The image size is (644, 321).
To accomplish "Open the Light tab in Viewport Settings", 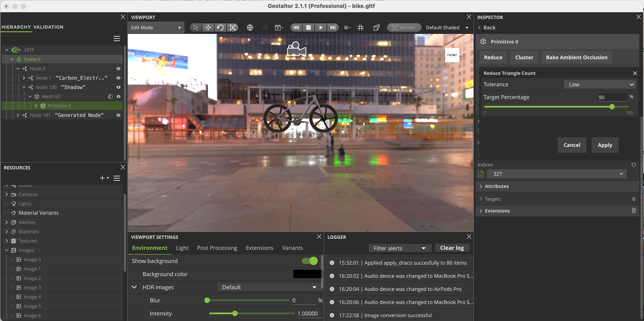I will tap(182, 248).
